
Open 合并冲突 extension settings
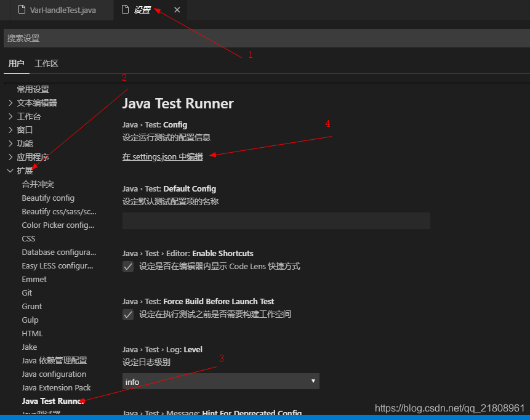(x=38, y=184)
